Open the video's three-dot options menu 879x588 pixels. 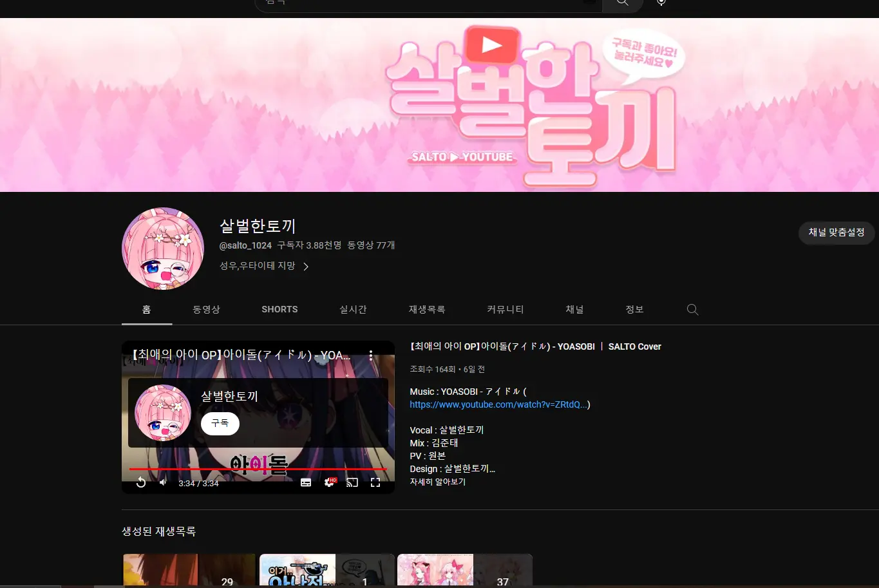click(x=370, y=355)
